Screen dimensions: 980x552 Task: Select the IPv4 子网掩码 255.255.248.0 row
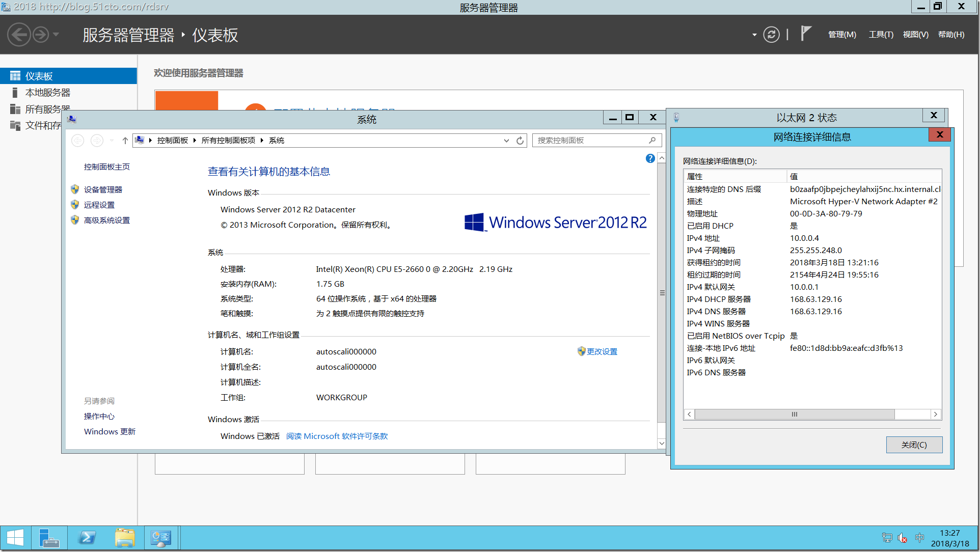point(812,251)
